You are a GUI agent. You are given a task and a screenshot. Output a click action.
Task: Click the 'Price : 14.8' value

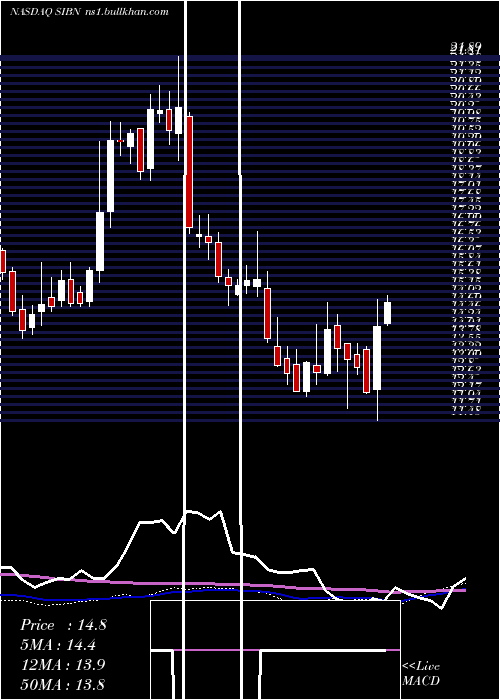click(x=63, y=625)
